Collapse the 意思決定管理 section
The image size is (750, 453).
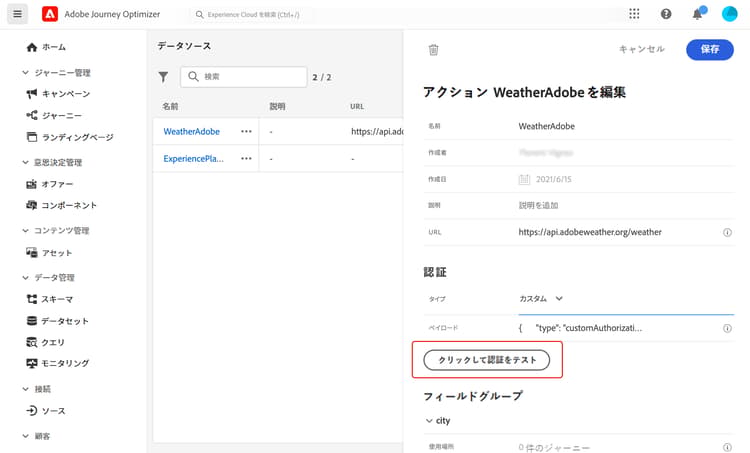pyautogui.click(x=25, y=162)
